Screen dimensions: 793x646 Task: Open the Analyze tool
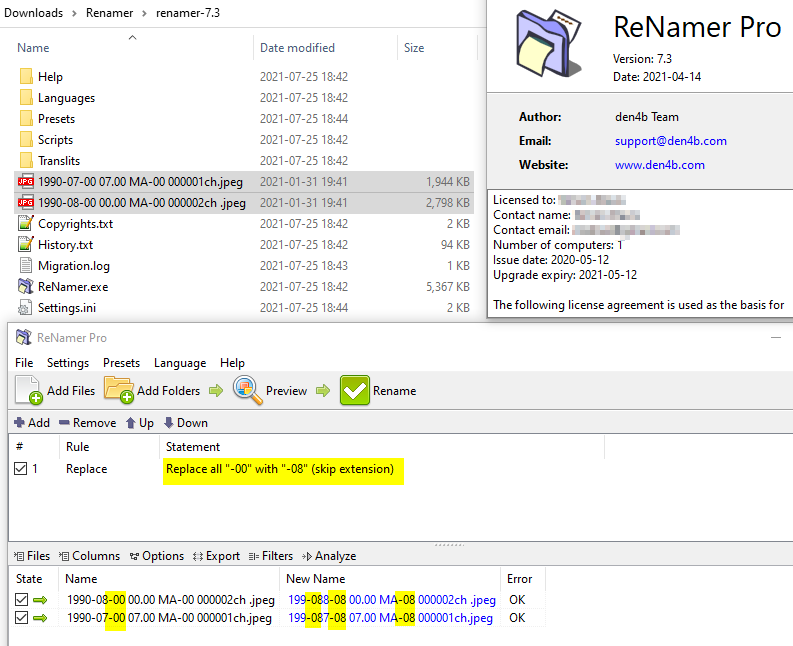[329, 556]
